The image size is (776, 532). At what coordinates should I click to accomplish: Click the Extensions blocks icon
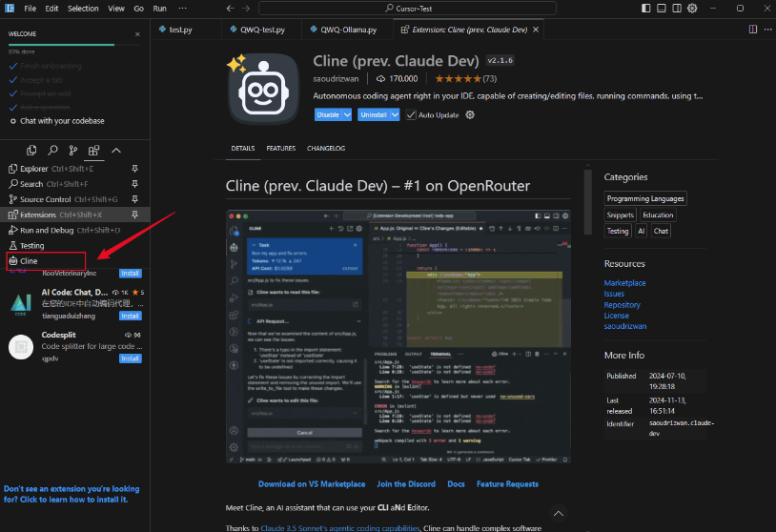93,151
